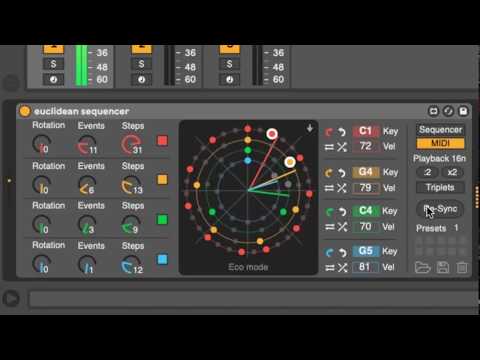Click the shuffle icon beside Vel 70

(x=342, y=227)
